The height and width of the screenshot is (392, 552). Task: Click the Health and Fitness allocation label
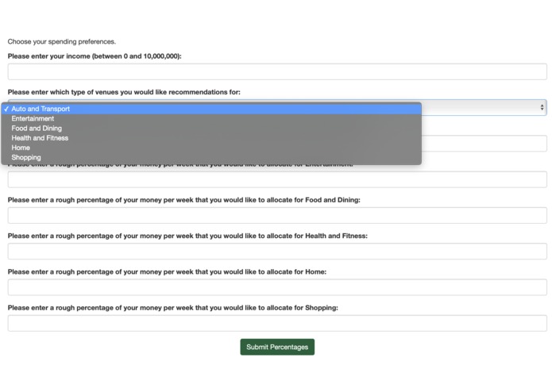(x=187, y=236)
